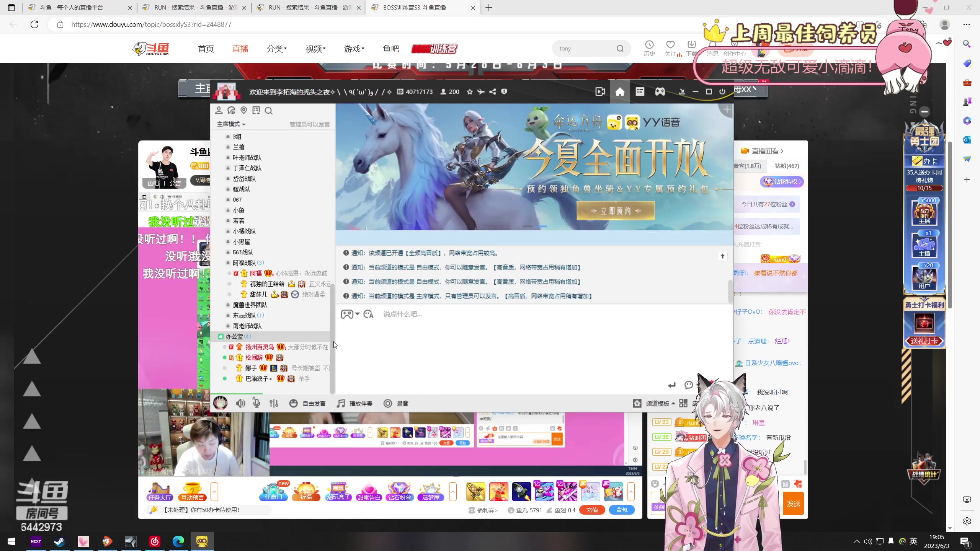Viewport: 980px width, 551px height.
Task: Open the 直播回看 replay link
Action: (762, 151)
